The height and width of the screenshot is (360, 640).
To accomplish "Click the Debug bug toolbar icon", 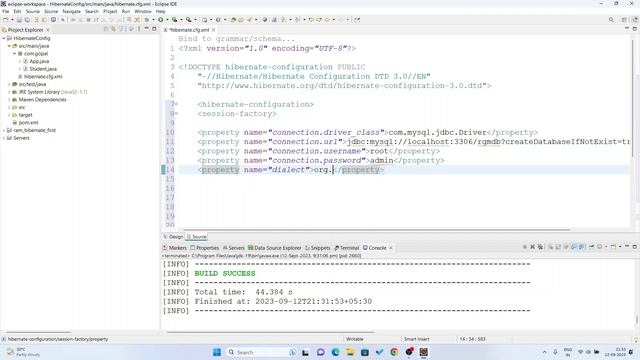I will (x=147, y=20).
